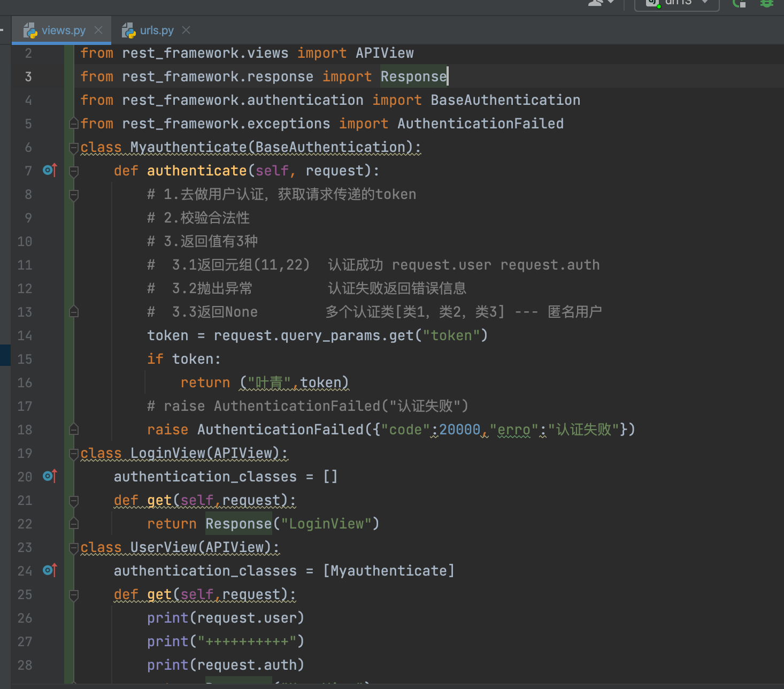Click '认证失败返回错误信息' on line 12

tap(397, 288)
